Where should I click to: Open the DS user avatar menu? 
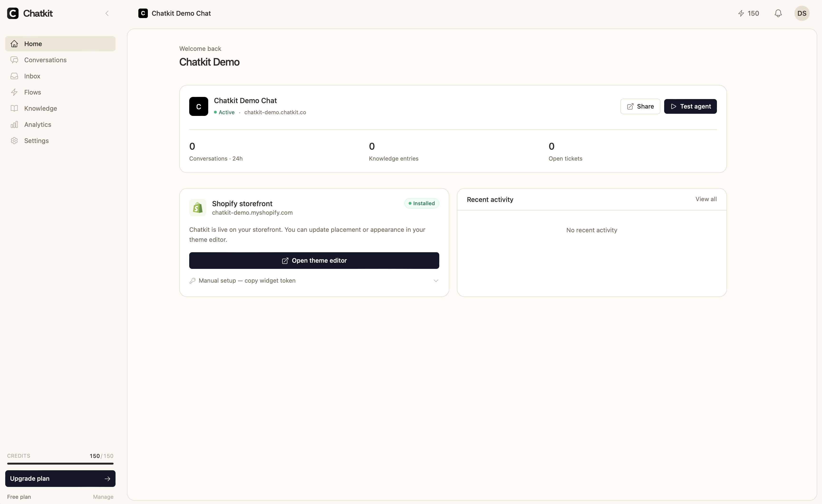[x=802, y=13]
